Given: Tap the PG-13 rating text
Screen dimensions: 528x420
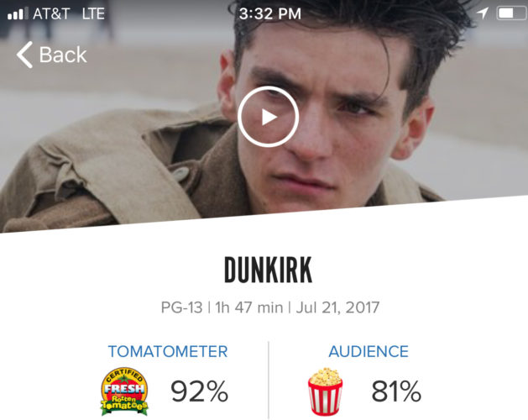Looking at the screenshot, I should click(x=182, y=307).
